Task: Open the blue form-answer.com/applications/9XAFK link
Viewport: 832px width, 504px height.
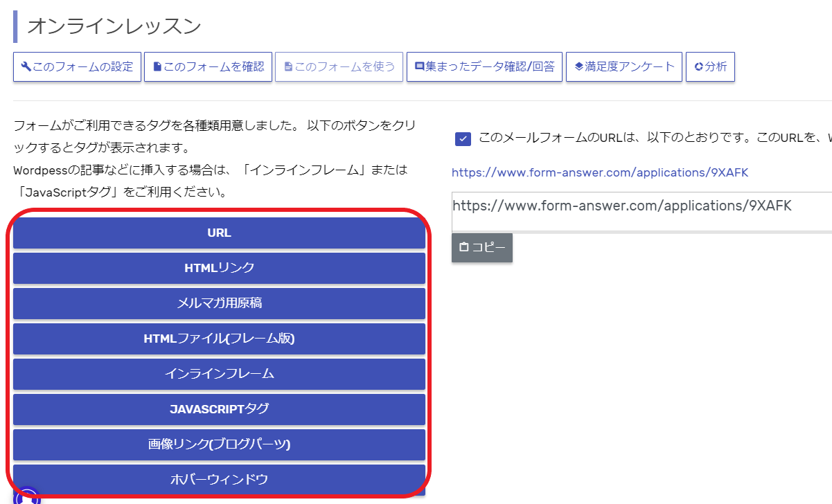Action: pyautogui.click(x=600, y=172)
